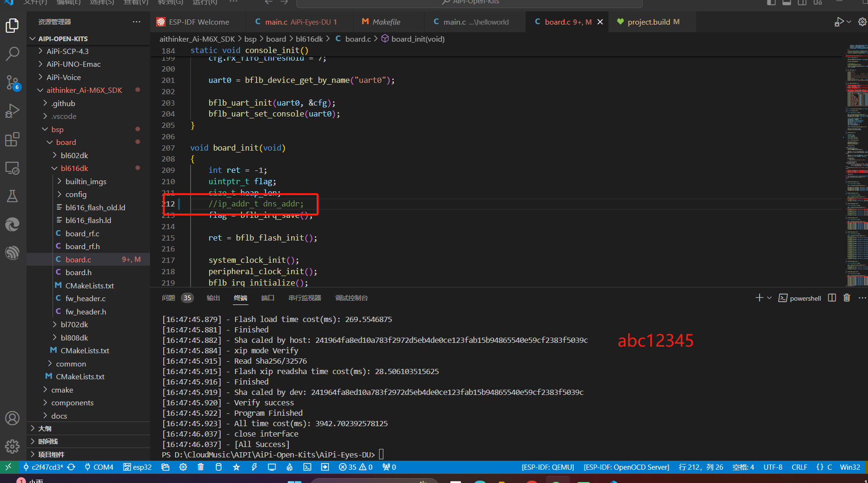
Task: Open the Extensions view
Action: click(x=12, y=139)
